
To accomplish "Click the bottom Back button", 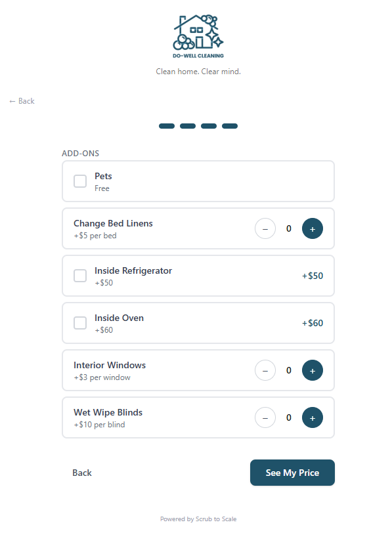I will pos(82,473).
